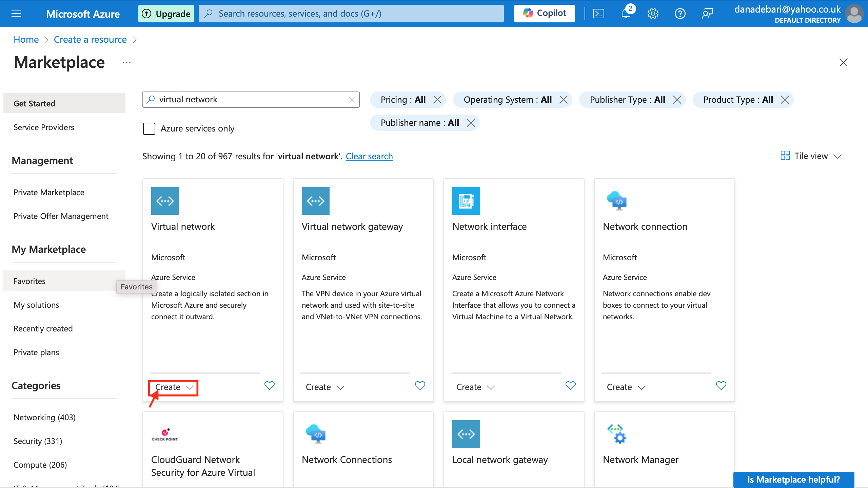Click the Upgrade button
Image resolution: width=868 pixels, height=488 pixels.
tap(166, 14)
